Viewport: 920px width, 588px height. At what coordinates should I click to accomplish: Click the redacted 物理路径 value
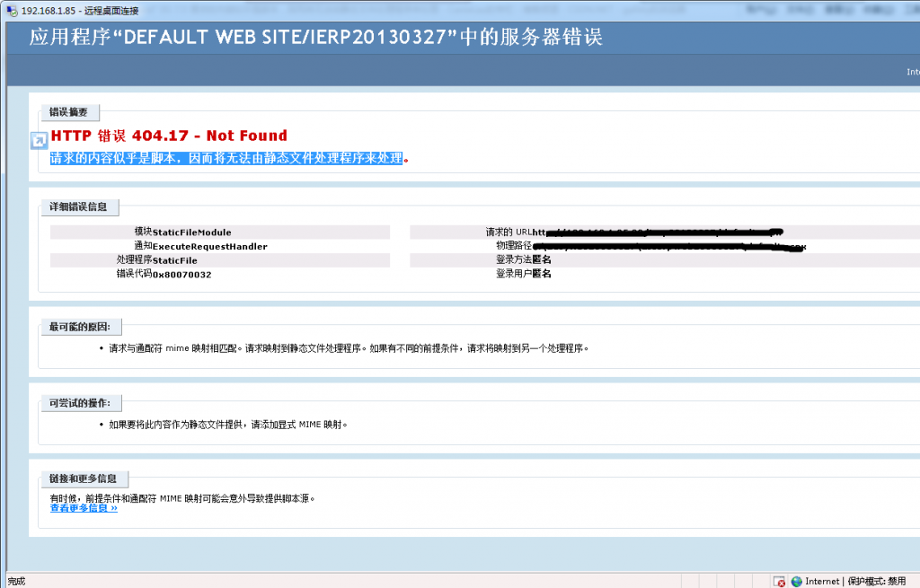coord(668,246)
